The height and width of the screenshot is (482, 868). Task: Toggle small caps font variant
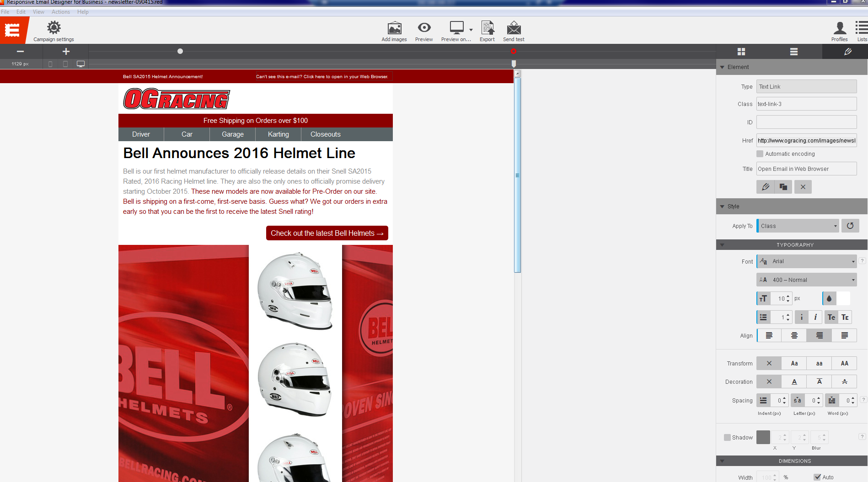pos(845,317)
